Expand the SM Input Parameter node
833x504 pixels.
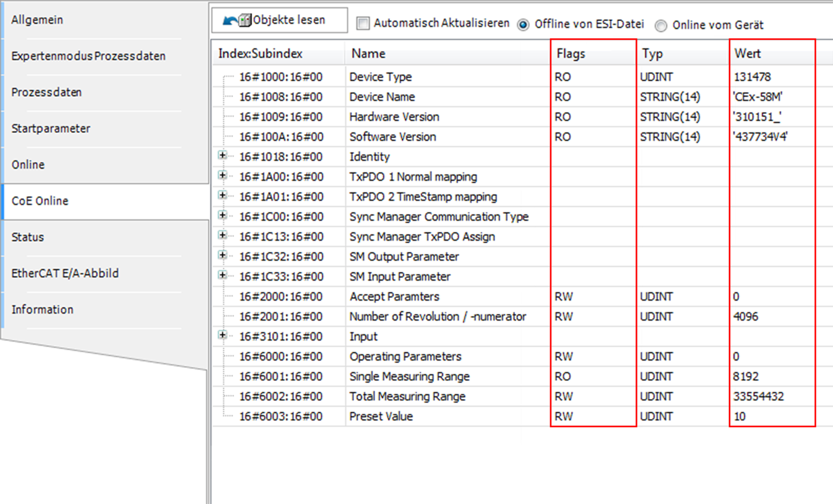click(223, 275)
